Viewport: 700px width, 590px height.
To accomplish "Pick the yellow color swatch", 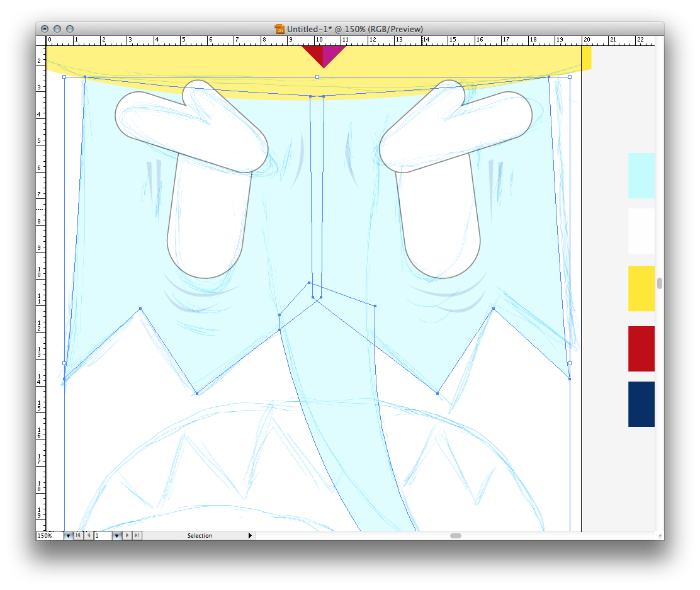I will (641, 288).
